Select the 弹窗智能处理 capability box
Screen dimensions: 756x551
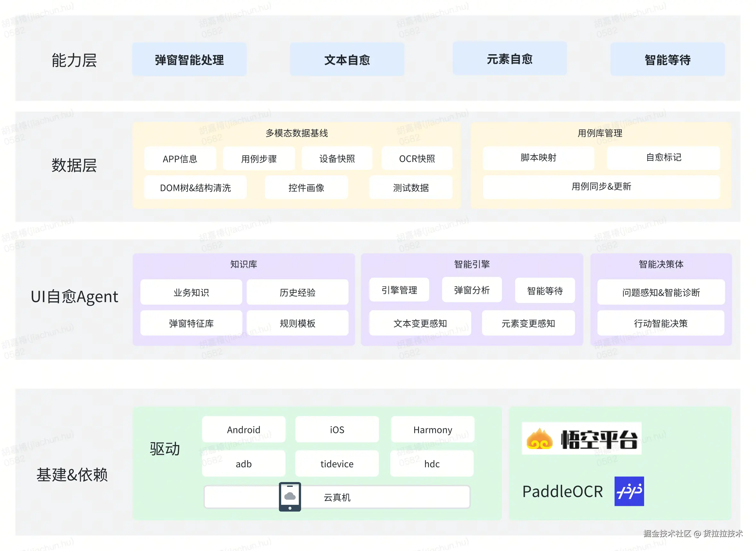[189, 60]
